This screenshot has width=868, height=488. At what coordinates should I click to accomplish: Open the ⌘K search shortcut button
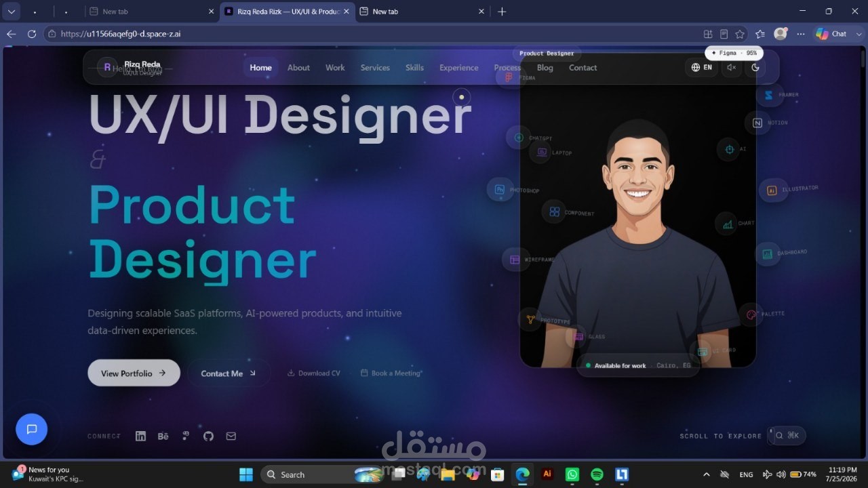click(x=787, y=436)
